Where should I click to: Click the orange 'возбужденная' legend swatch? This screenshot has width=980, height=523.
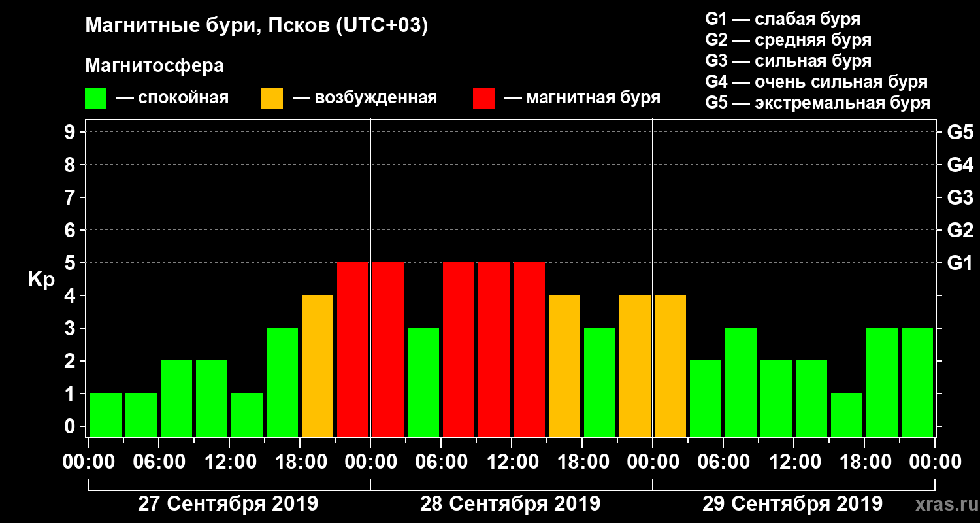[272, 98]
